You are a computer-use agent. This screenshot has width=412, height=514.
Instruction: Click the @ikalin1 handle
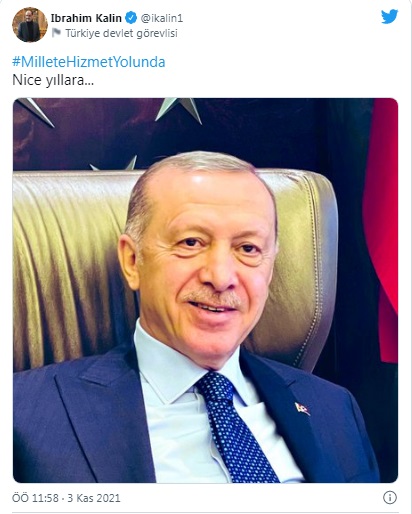click(162, 18)
